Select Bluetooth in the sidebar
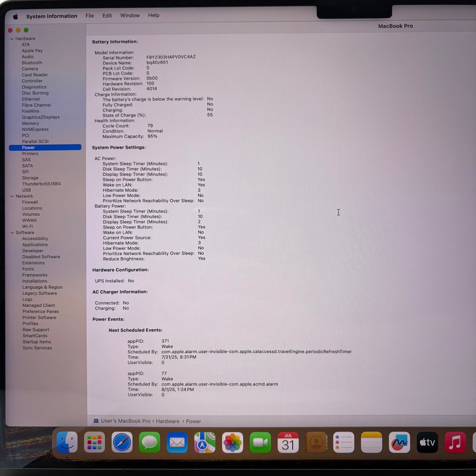 [x=32, y=63]
